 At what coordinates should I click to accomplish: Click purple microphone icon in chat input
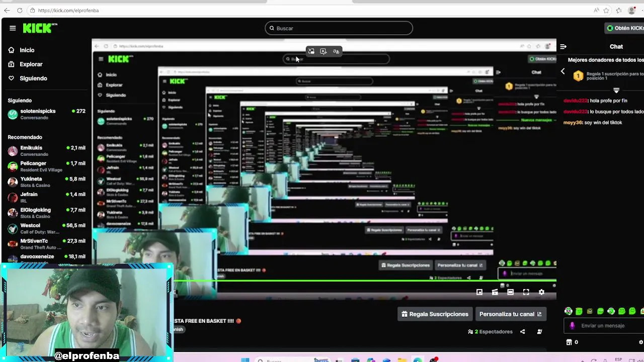(x=572, y=326)
